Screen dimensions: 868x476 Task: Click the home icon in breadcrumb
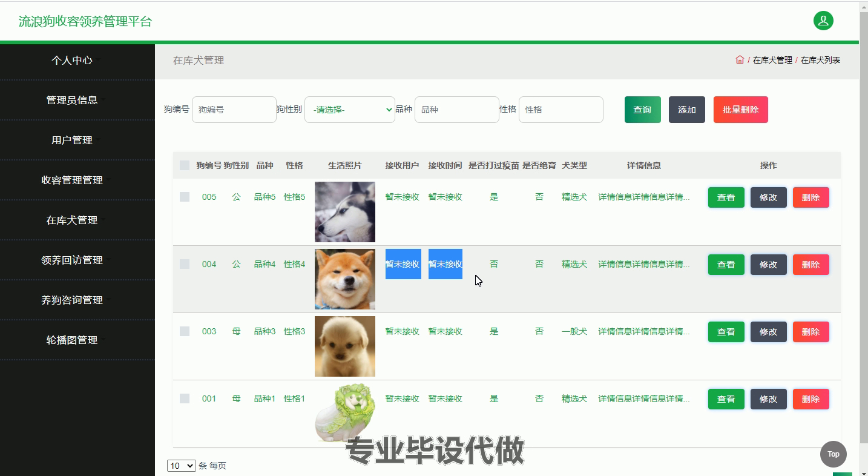coord(740,60)
